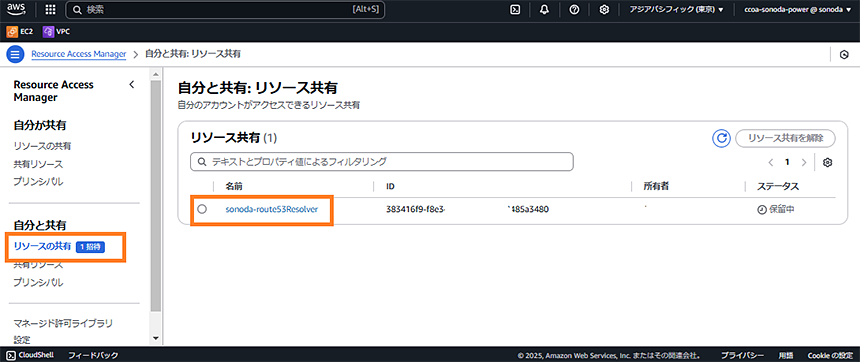Open プライバシー link in footer
Screen dimensions: 860x362
pos(742,355)
